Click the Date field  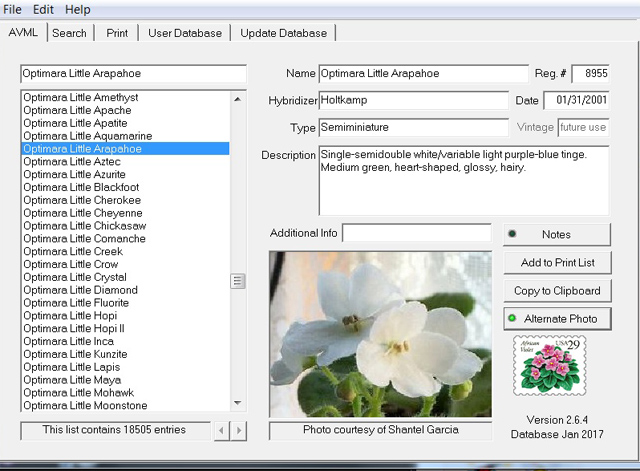pos(576,100)
